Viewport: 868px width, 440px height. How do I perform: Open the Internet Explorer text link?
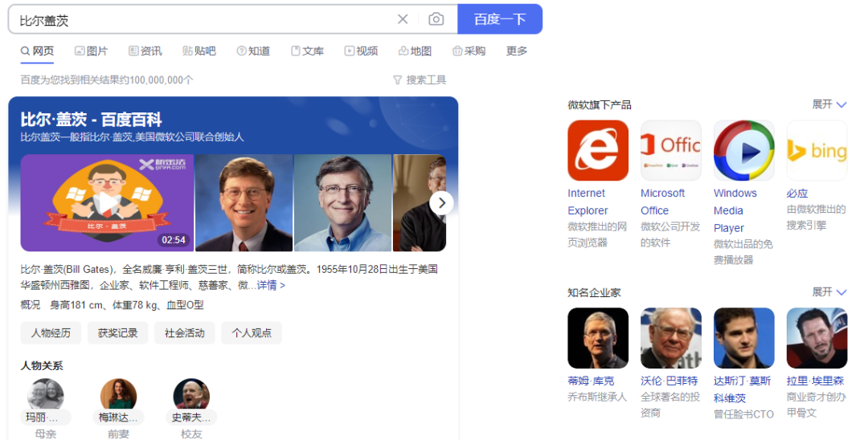[588, 202]
